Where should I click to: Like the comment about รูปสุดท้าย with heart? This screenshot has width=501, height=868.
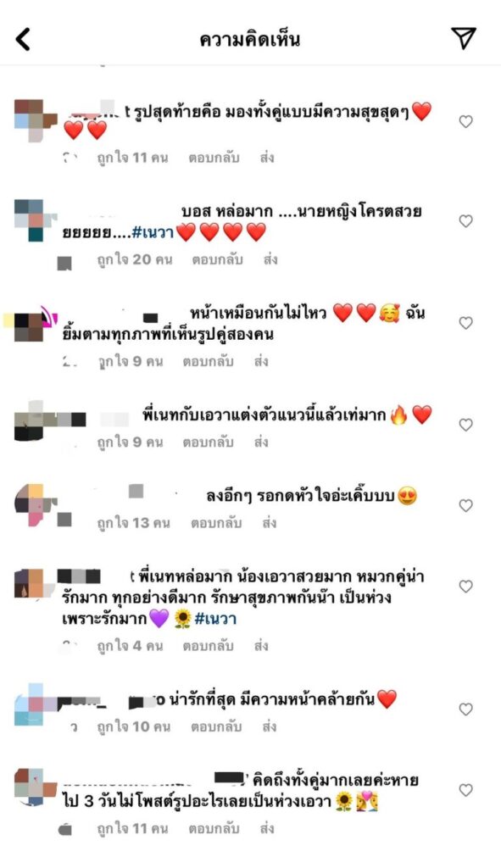pos(465,121)
